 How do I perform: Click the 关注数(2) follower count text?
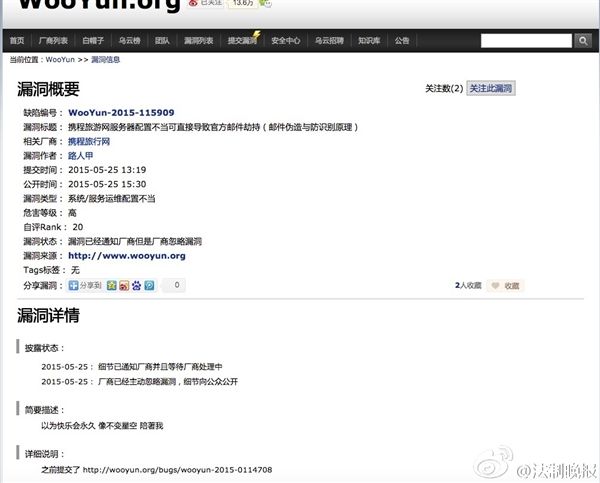[444, 88]
